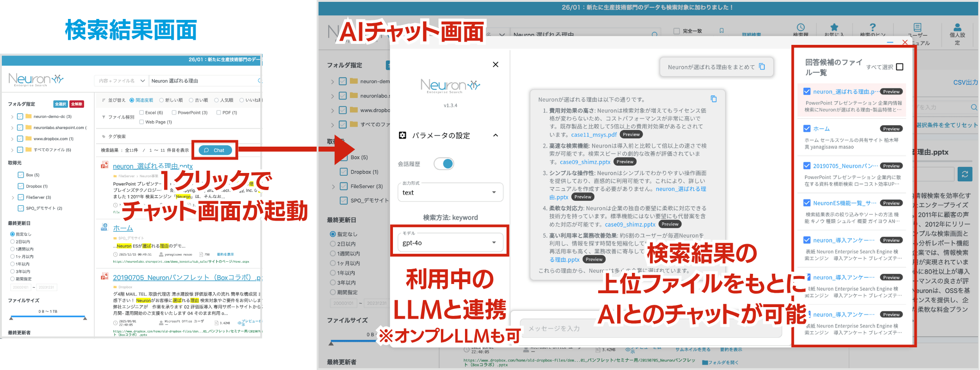Select 2日以内 date filter in left screen
The height and width of the screenshot is (370, 980).
point(12,241)
